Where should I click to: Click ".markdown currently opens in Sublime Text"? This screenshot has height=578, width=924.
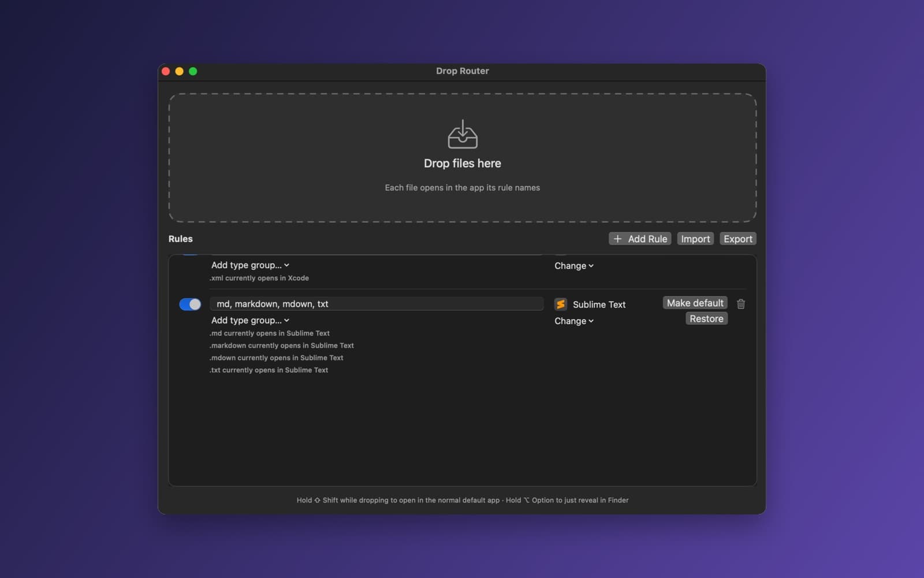282,346
